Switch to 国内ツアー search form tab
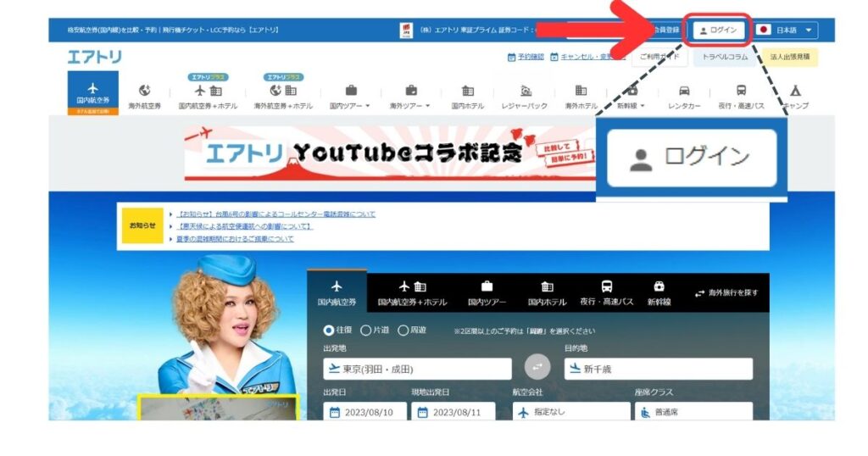This screenshot has height=456, width=868. pyautogui.click(x=487, y=293)
